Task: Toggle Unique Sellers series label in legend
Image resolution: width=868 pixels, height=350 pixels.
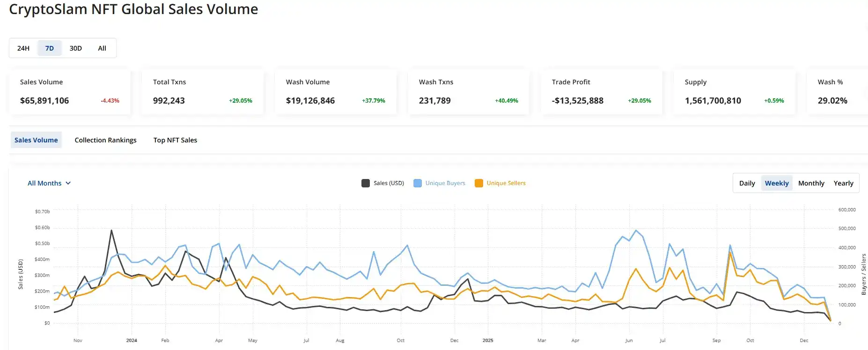Action: pos(506,183)
